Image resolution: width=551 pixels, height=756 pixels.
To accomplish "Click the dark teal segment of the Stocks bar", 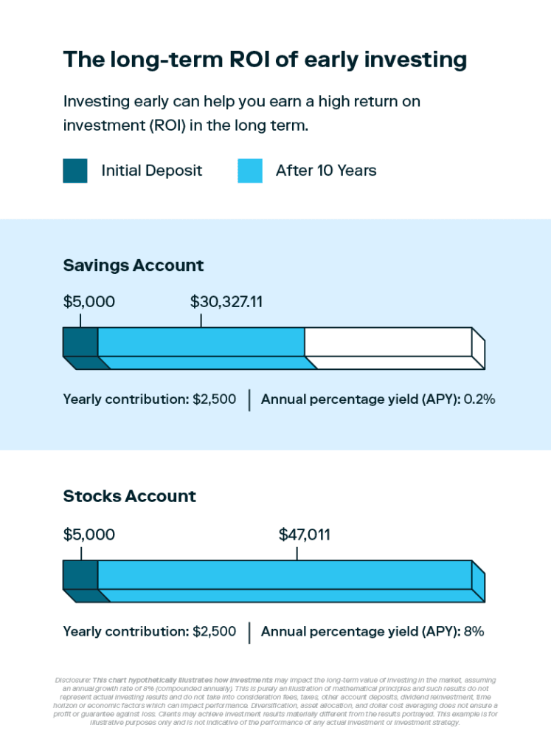I will coord(80,575).
